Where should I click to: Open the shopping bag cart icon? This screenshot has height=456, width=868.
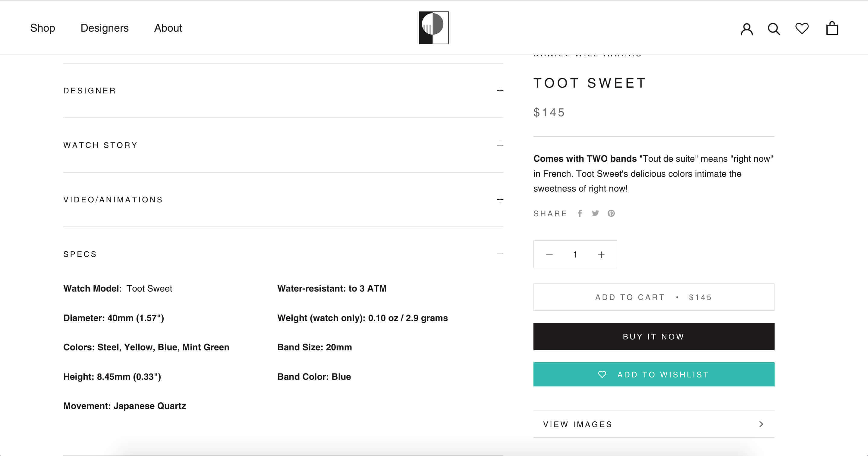pos(832,28)
